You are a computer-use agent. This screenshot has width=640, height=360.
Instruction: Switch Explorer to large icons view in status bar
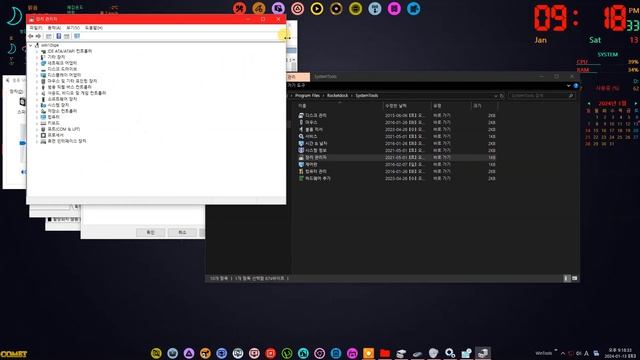point(574,278)
